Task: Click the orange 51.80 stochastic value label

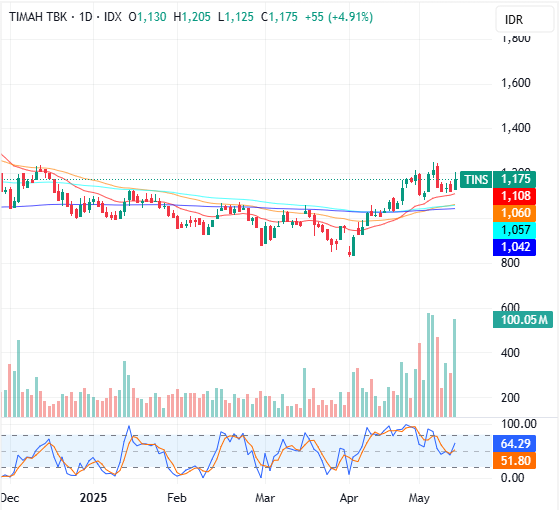Action: click(x=514, y=460)
